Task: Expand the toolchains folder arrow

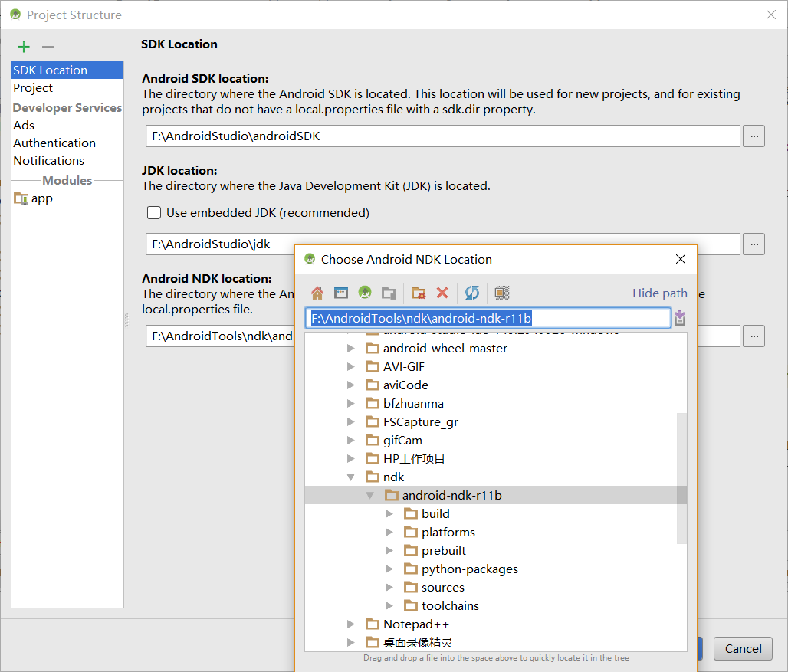Action: click(389, 605)
